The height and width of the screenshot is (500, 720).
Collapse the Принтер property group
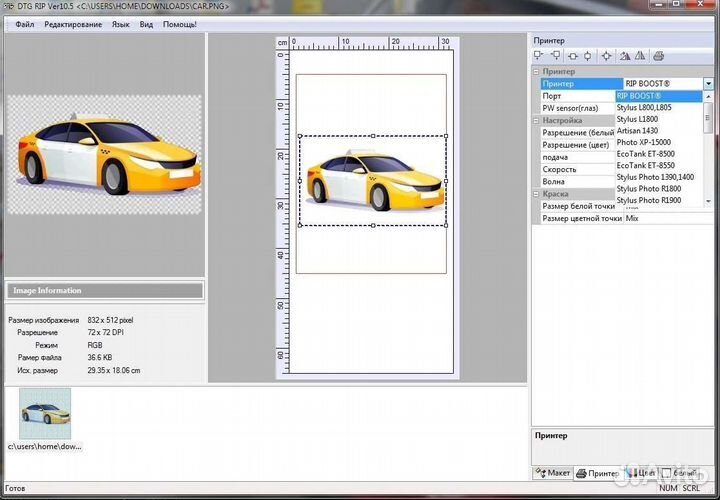(x=536, y=72)
